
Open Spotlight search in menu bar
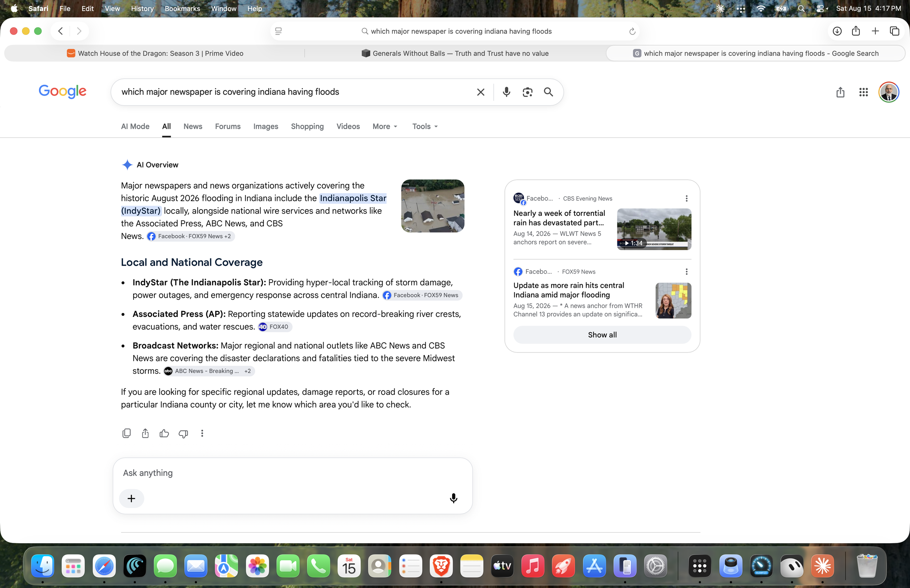801,8
